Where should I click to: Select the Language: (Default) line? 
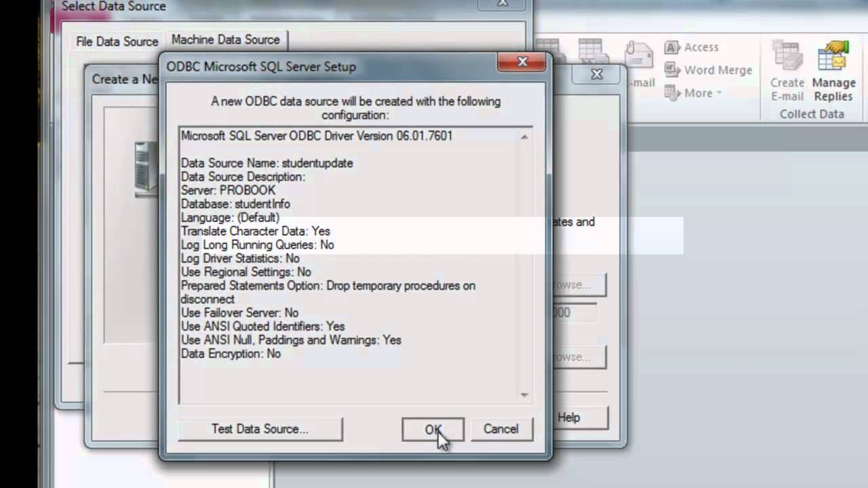230,218
